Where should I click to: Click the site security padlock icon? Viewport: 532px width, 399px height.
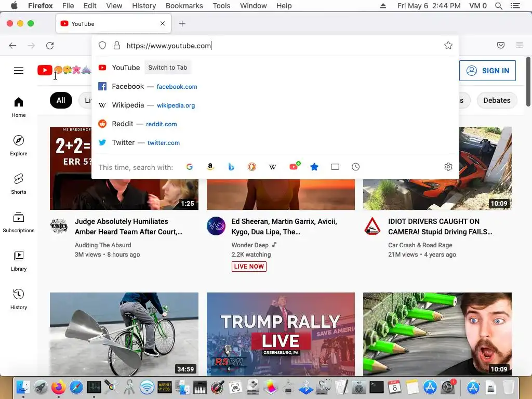click(x=117, y=46)
